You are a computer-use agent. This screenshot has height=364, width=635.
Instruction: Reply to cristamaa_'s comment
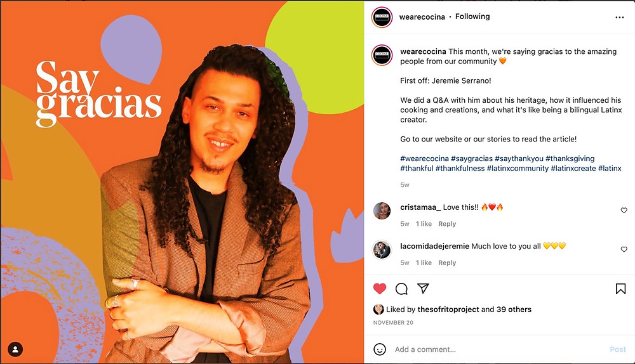(x=447, y=224)
